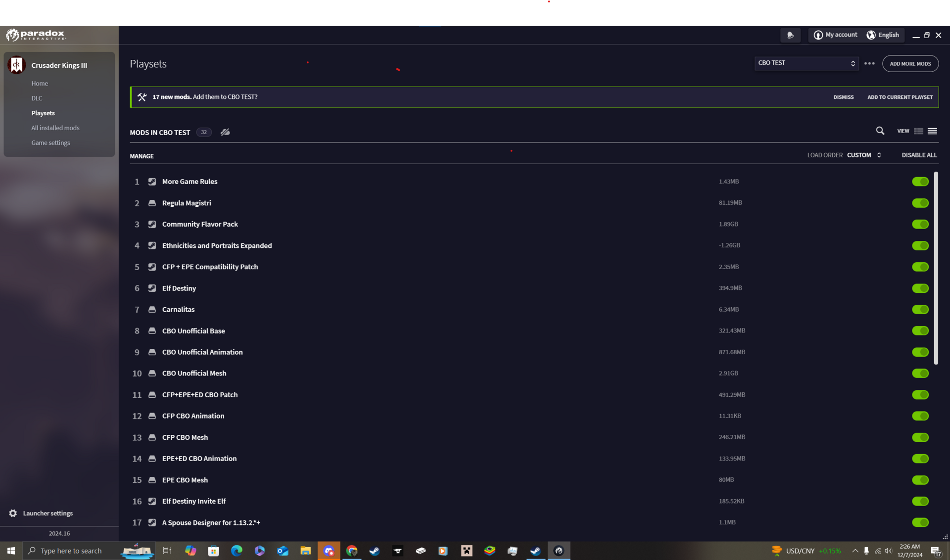Screen dimensions: 950x560
Task: Disable CFP + EPE Compatibility Patch toggle
Action: (920, 267)
